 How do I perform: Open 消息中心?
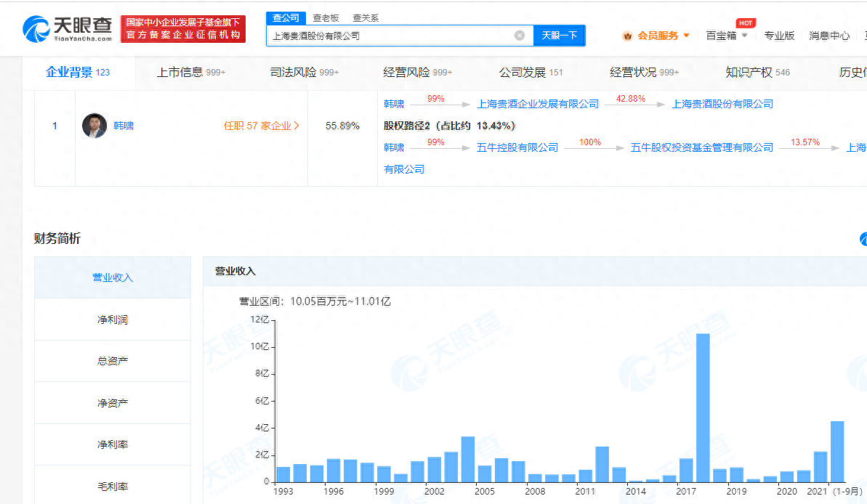pos(829,36)
